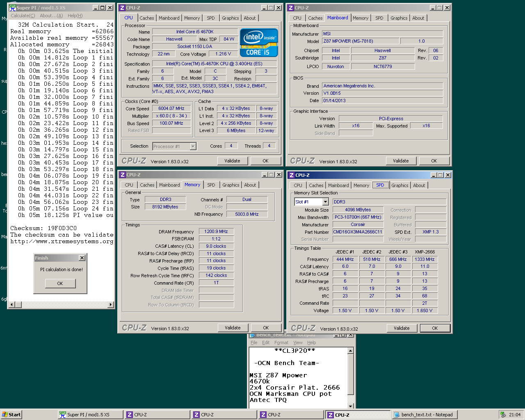Click the Core Speed 6004.07 MHz field

(171, 109)
